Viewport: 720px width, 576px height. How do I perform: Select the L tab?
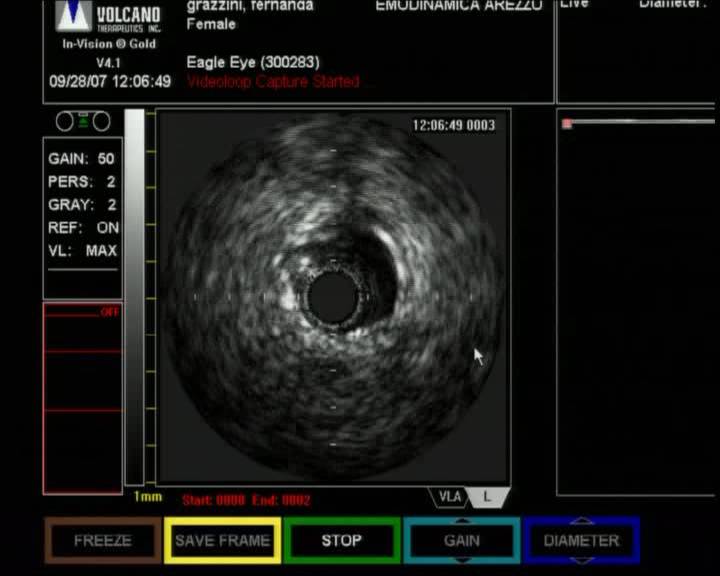click(x=488, y=497)
